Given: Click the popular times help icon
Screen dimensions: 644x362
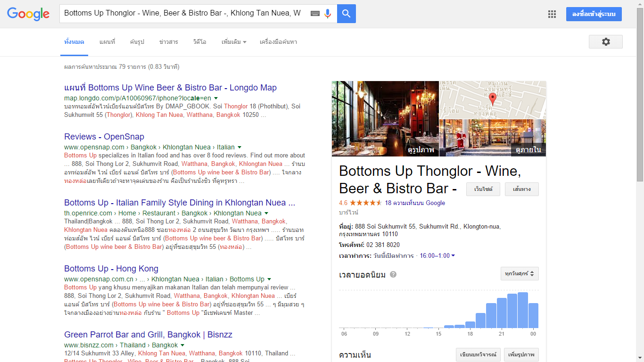Looking at the screenshot, I should pos(393,274).
